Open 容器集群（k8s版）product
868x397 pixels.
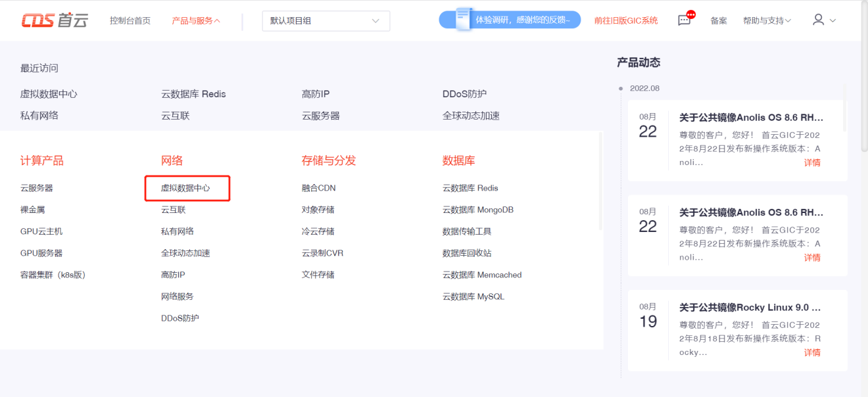[x=53, y=275]
